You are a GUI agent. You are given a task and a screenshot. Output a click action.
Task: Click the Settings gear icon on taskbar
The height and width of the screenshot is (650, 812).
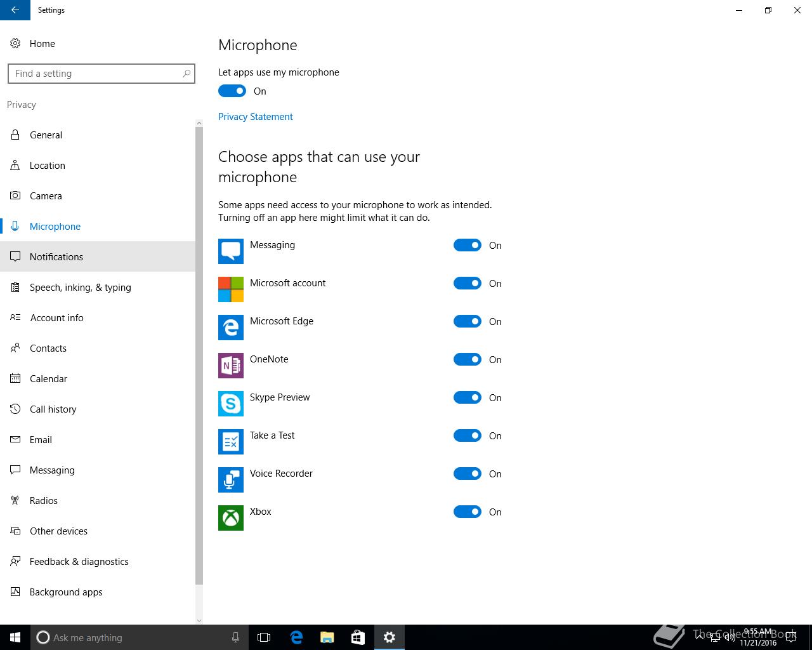(x=390, y=637)
